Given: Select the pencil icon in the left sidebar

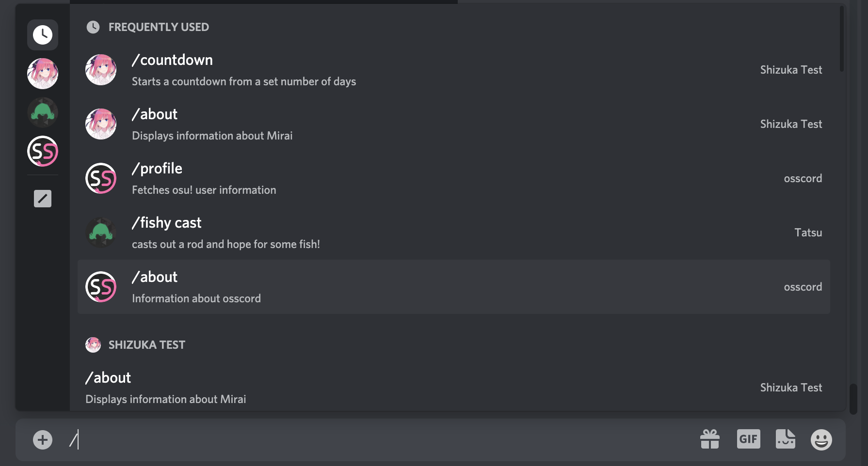Looking at the screenshot, I should pos(42,198).
